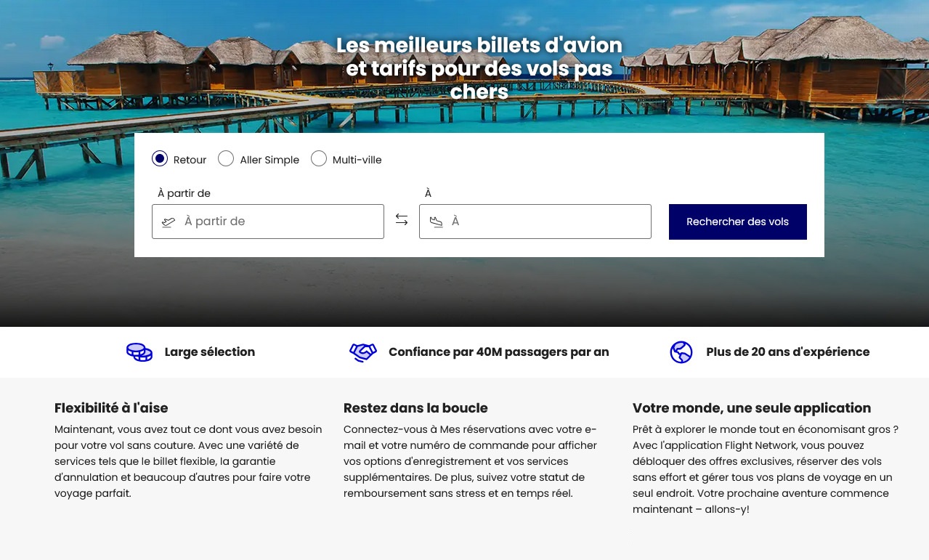This screenshot has height=560, width=929.
Task: Click the handshake icon beside Confiance par 40M passagers
Action: point(362,352)
